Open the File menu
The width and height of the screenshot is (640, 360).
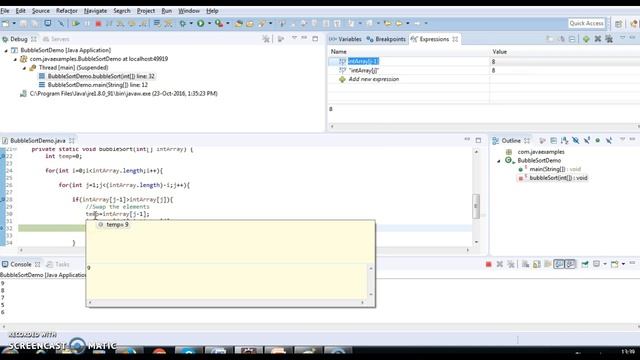point(5,11)
